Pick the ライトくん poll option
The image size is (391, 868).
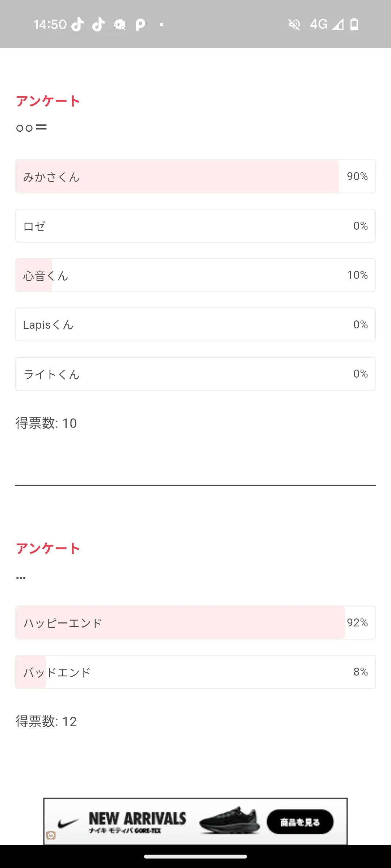[195, 374]
